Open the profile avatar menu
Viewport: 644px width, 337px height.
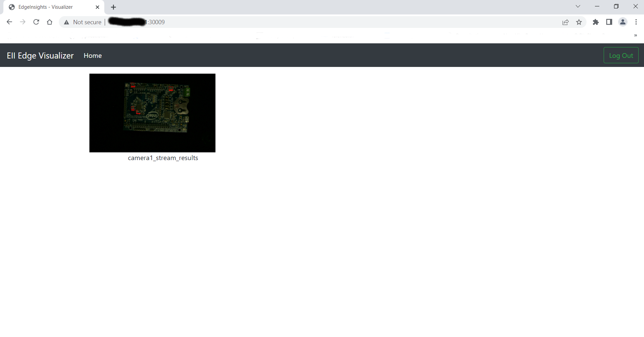[623, 22]
